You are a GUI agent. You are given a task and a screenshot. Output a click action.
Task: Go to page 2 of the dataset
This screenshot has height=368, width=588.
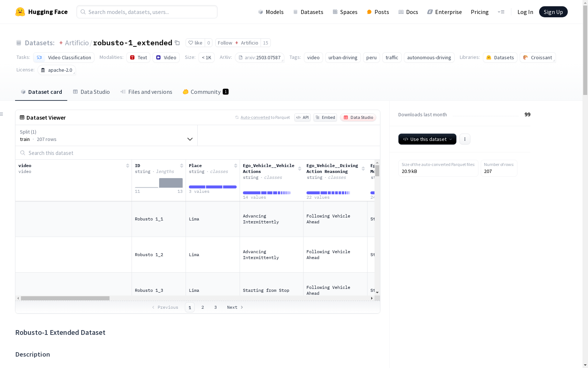click(x=202, y=307)
